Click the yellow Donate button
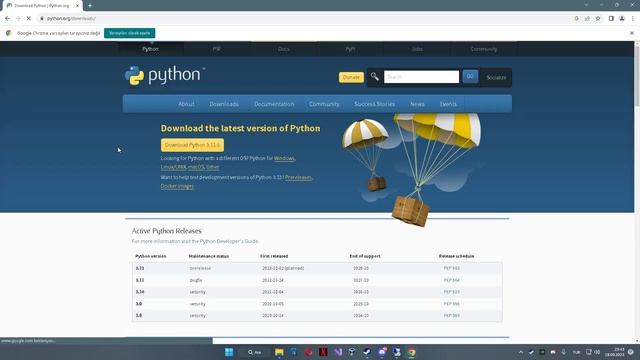Viewport: 640px width, 360px height. 351,77
